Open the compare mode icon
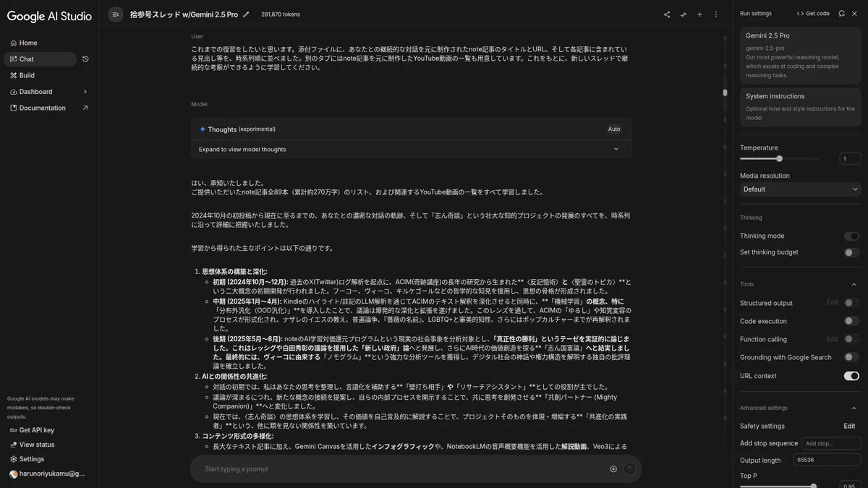This screenshot has height=488, width=868. [x=684, y=14]
